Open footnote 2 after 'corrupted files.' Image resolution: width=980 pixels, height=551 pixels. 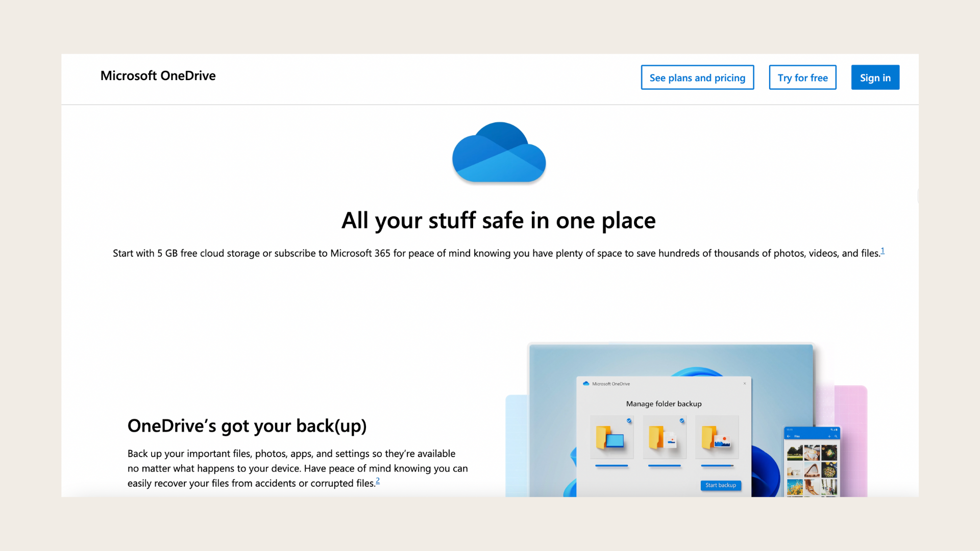378,481
